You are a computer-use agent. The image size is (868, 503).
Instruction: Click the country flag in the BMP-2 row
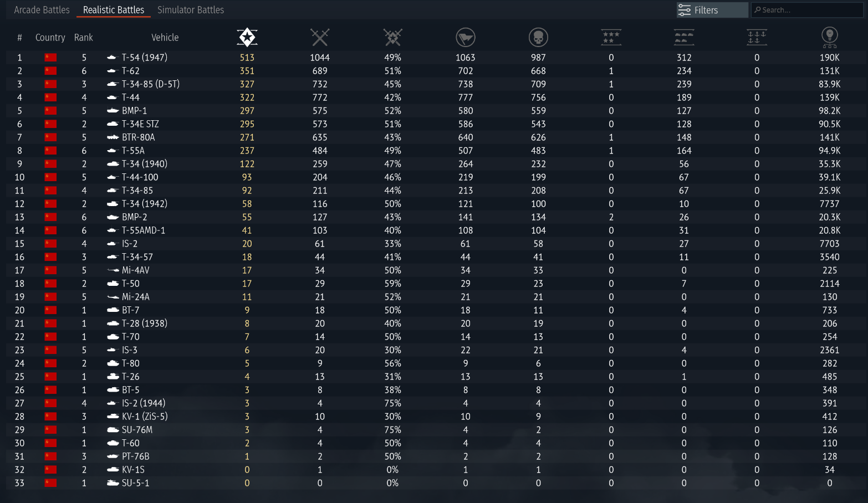point(50,217)
